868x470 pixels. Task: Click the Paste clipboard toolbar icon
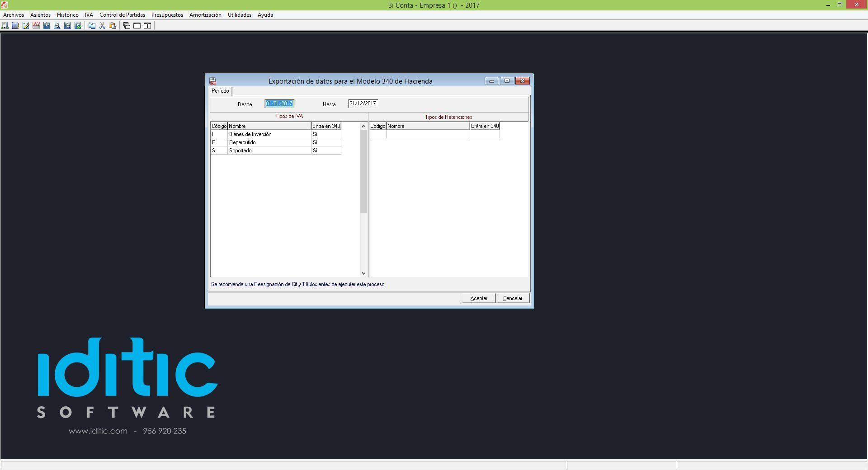113,26
